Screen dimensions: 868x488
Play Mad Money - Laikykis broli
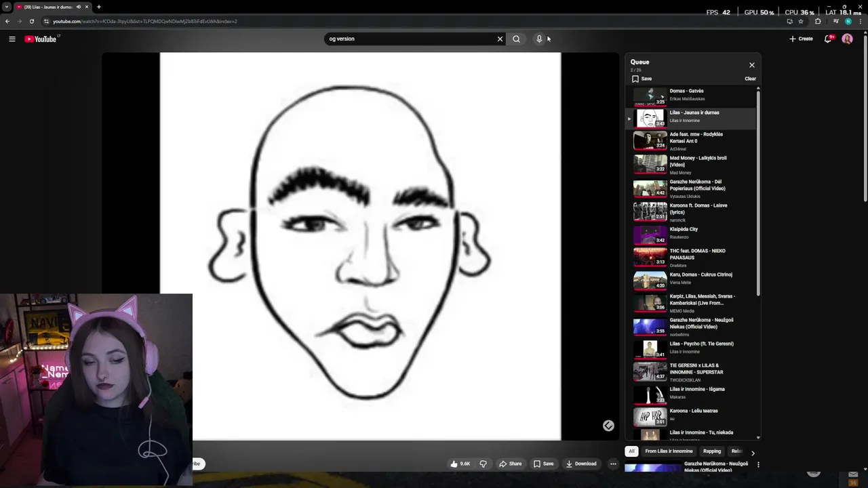click(690, 165)
